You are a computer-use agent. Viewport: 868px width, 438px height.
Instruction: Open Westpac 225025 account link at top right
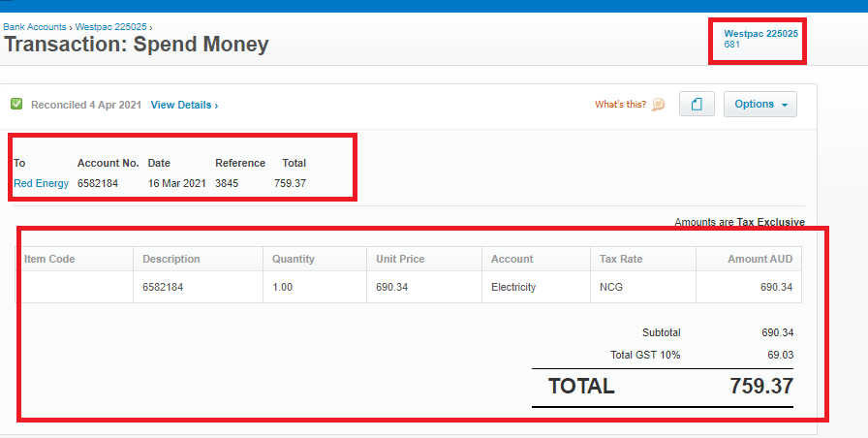760,34
